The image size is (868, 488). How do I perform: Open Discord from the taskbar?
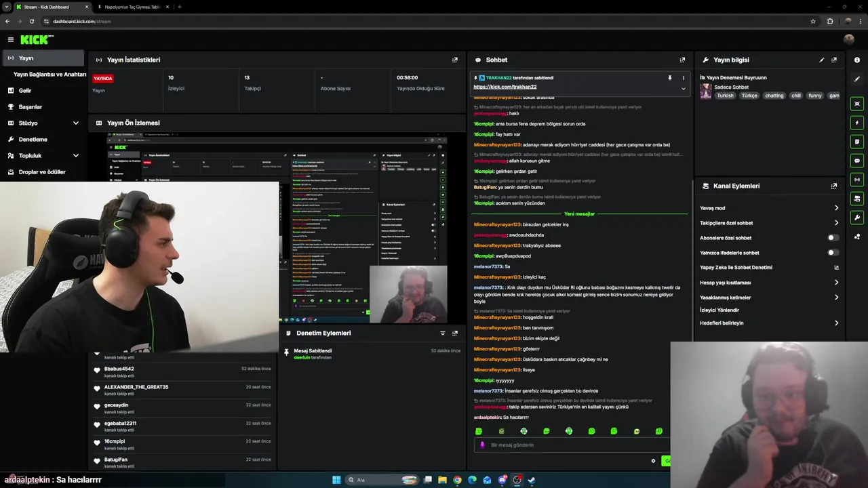[x=502, y=480]
